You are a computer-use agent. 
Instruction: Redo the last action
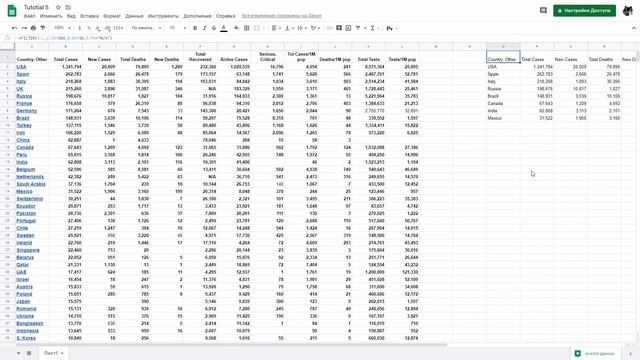[x=24, y=28]
